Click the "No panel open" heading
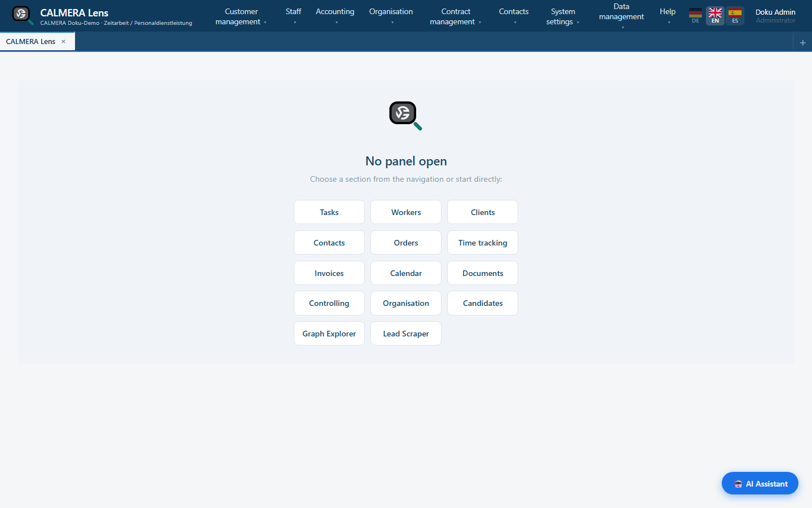812x508 pixels. (x=406, y=161)
